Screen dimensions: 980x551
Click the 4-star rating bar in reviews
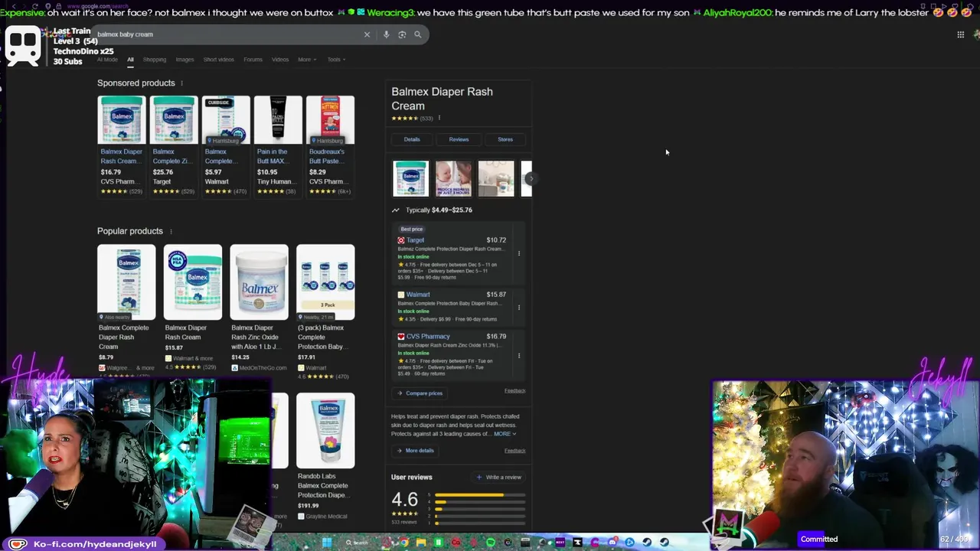coord(480,502)
